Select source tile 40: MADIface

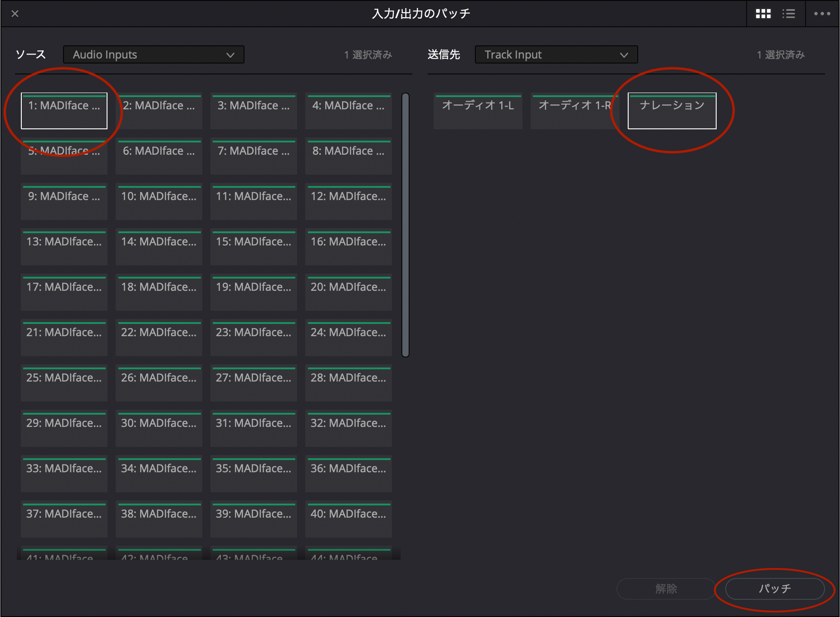click(348, 519)
